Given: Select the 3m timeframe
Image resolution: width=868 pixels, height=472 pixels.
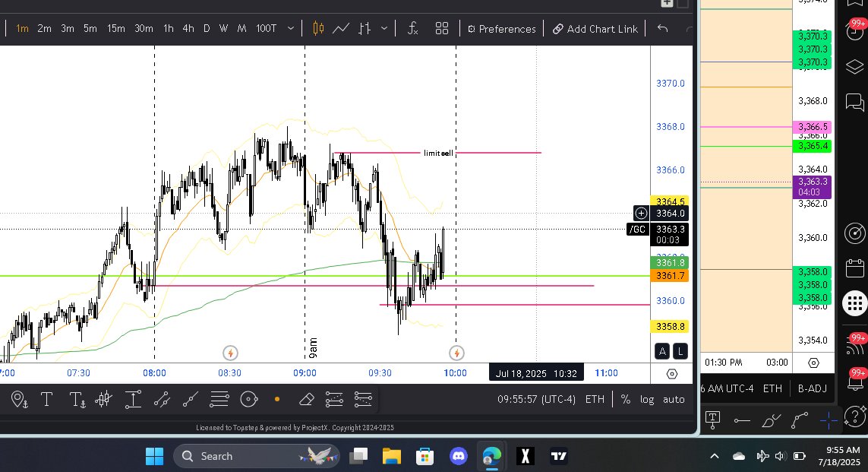Looking at the screenshot, I should click(68, 28).
